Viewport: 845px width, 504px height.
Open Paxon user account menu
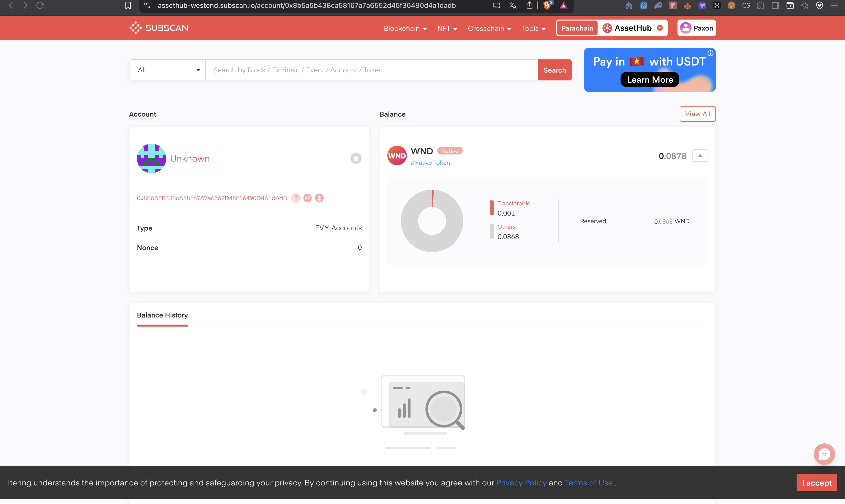(x=696, y=28)
